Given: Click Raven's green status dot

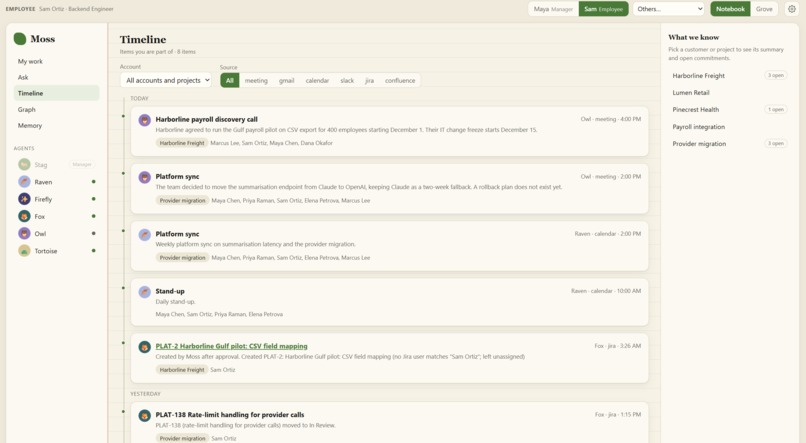Looking at the screenshot, I should [x=94, y=181].
